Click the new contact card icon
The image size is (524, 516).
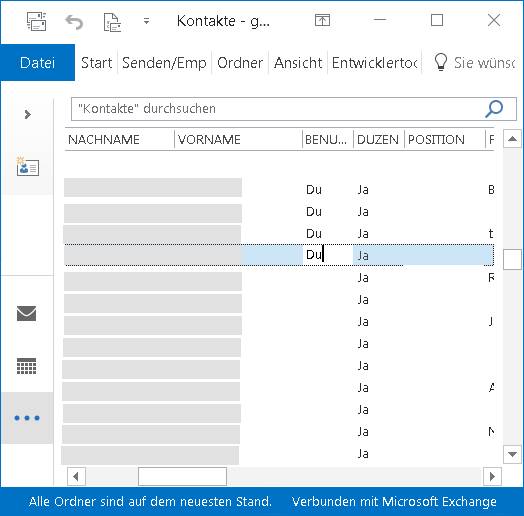tap(27, 167)
